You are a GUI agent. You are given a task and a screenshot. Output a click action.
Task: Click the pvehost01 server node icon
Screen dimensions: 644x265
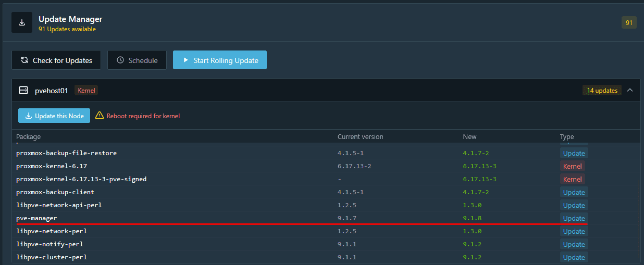[x=23, y=90]
